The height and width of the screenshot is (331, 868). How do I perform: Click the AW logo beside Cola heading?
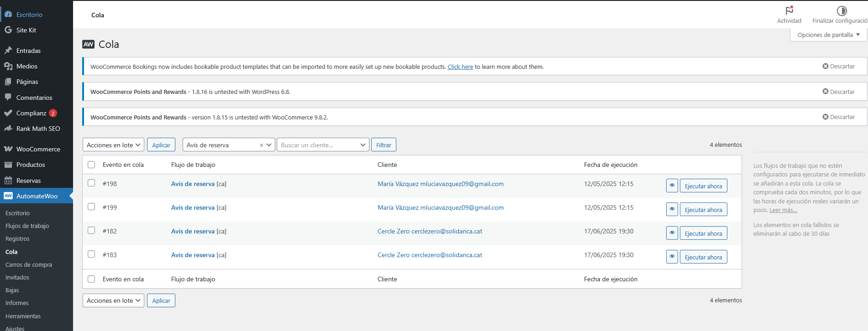(88, 44)
